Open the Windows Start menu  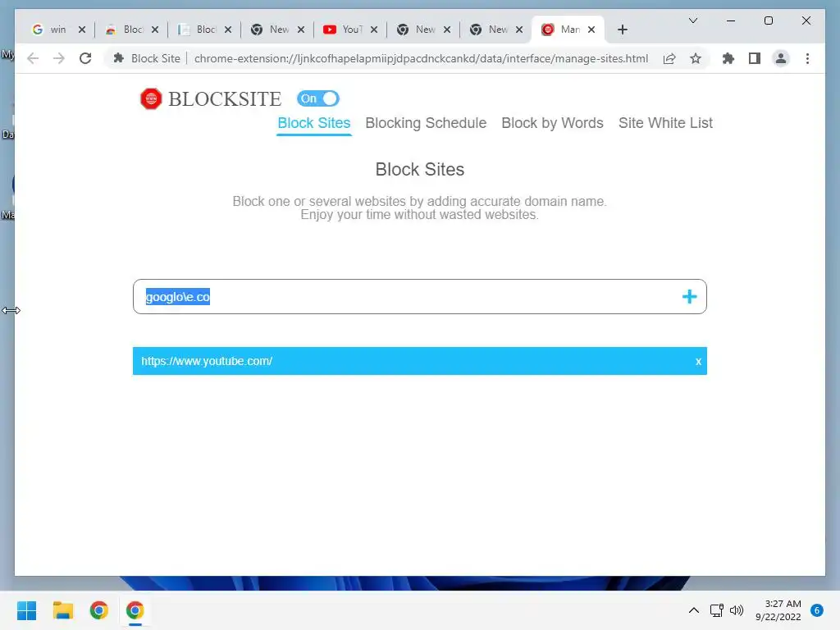point(27,610)
